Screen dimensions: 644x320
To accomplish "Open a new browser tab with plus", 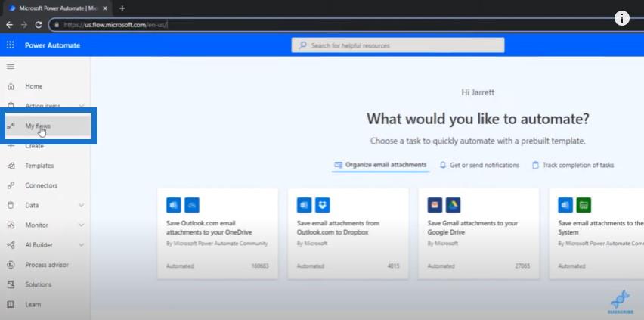I will click(122, 8).
